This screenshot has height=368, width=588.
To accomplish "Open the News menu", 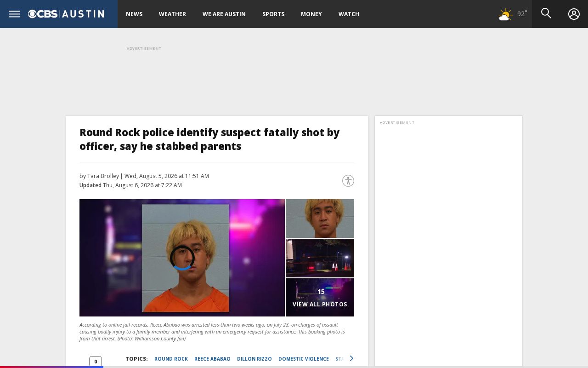I will [x=134, y=14].
